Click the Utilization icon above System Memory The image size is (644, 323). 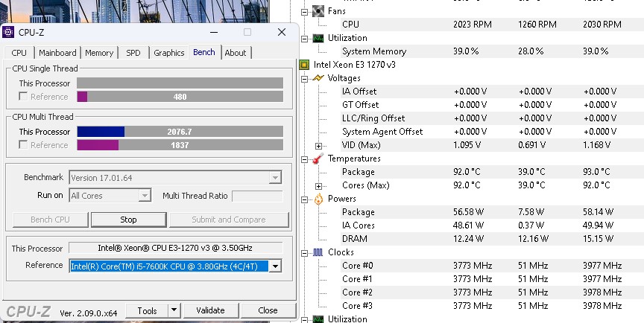(x=318, y=38)
